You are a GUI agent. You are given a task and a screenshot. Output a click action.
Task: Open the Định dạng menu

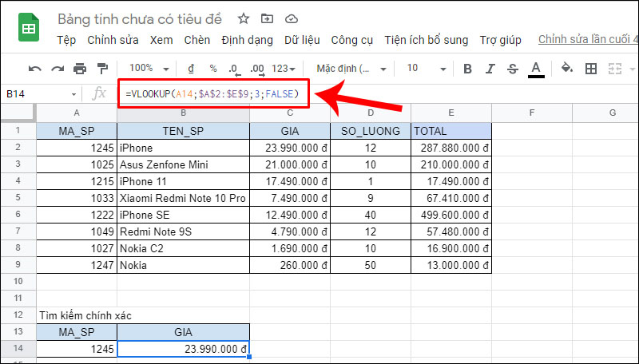pos(247,40)
